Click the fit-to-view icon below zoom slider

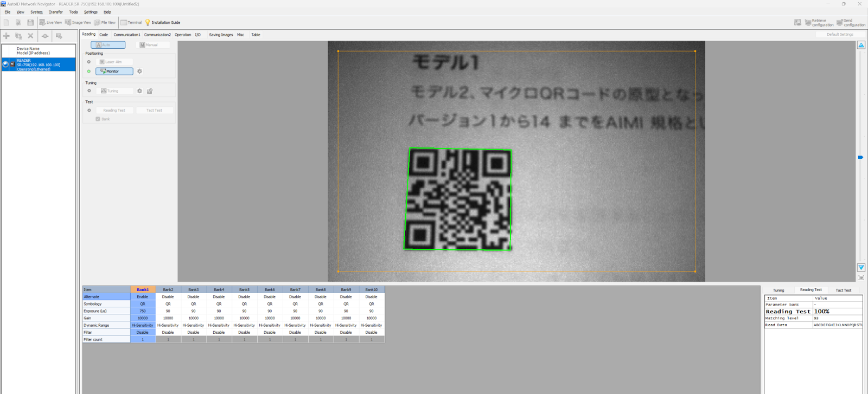pos(861,277)
